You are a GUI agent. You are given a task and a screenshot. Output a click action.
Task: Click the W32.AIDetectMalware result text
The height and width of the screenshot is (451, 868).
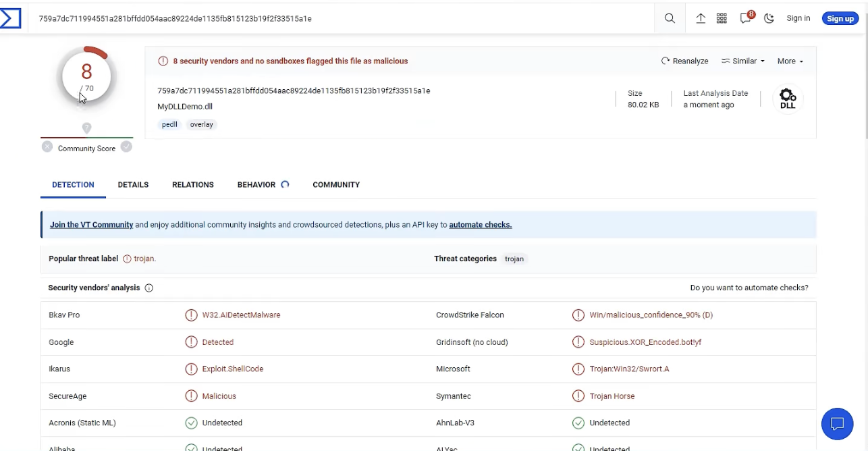(x=241, y=315)
